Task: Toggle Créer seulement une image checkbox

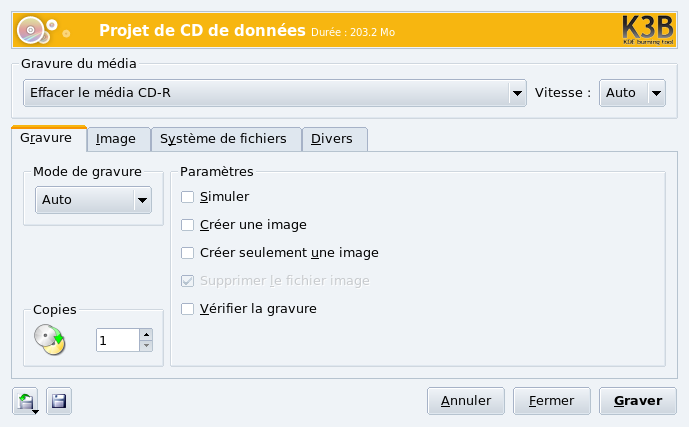Action: point(187,253)
